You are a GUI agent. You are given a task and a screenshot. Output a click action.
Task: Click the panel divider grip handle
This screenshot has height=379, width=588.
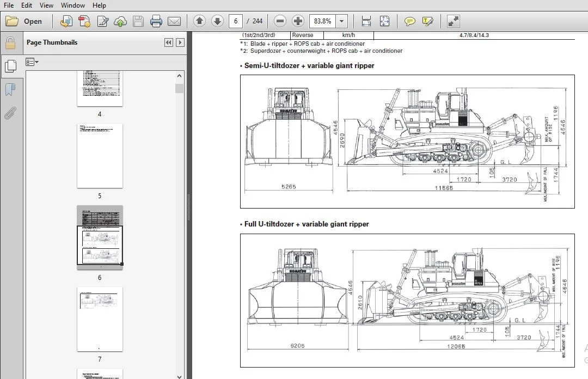click(x=188, y=206)
